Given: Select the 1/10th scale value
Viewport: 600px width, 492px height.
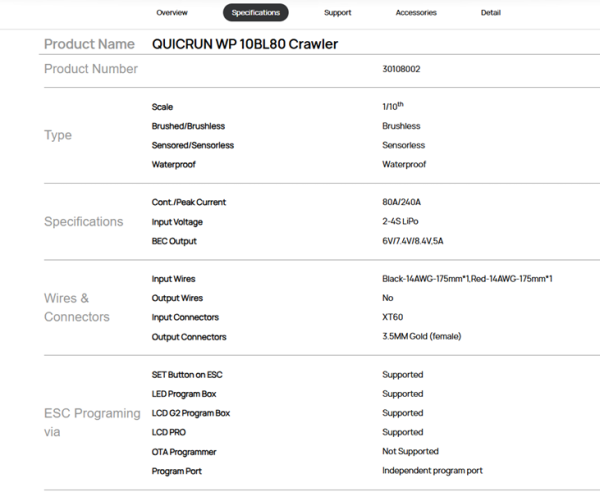Looking at the screenshot, I should point(393,106).
